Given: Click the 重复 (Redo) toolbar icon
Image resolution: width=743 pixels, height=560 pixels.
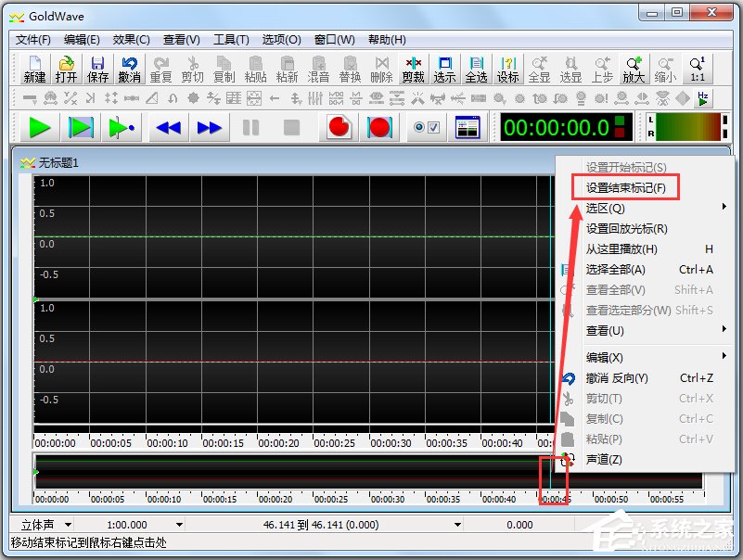Looking at the screenshot, I should 160,70.
